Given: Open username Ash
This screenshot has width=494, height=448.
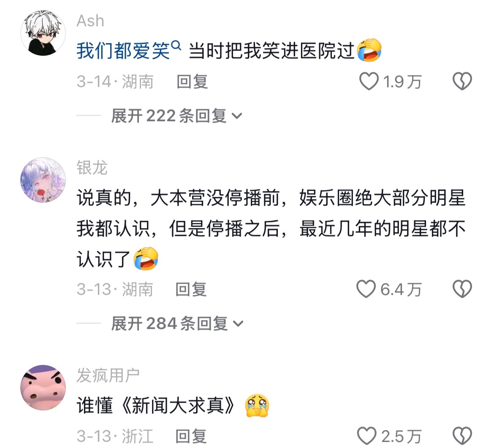Looking at the screenshot, I should click(x=90, y=21).
